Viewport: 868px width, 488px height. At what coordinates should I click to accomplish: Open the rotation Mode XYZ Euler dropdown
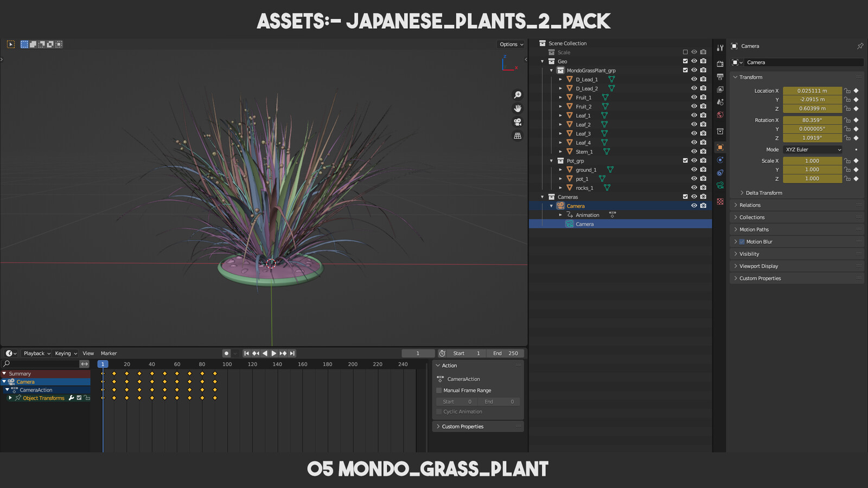coord(813,150)
